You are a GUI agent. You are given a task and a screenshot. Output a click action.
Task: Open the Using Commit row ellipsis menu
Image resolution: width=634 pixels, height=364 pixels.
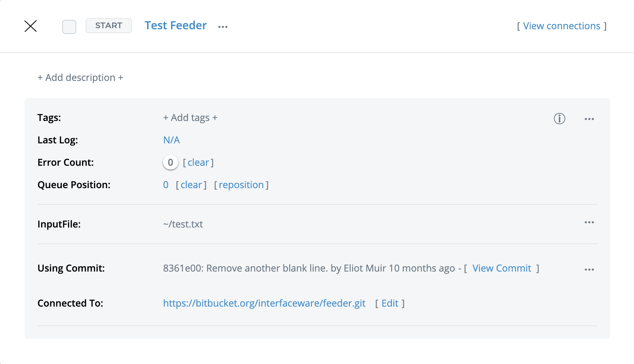coord(589,269)
